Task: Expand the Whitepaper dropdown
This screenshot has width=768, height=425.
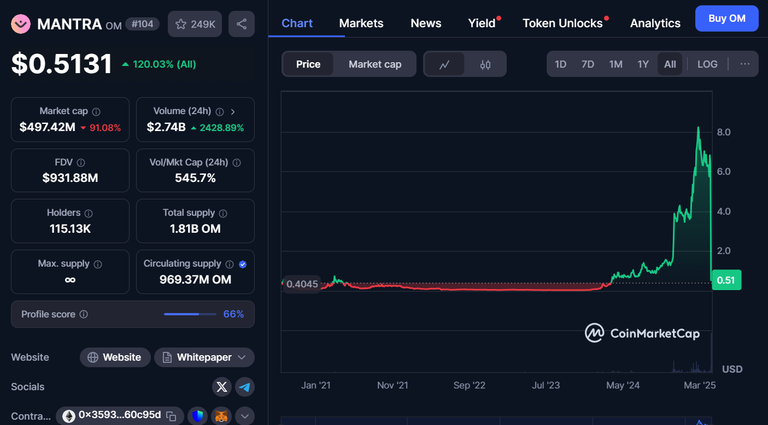Action: (x=241, y=357)
